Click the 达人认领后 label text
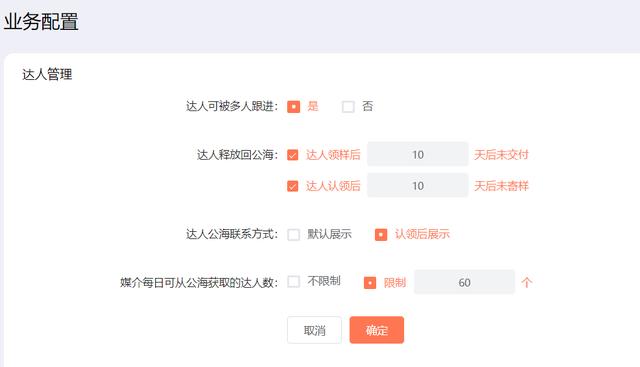The width and height of the screenshot is (640, 367). click(333, 186)
